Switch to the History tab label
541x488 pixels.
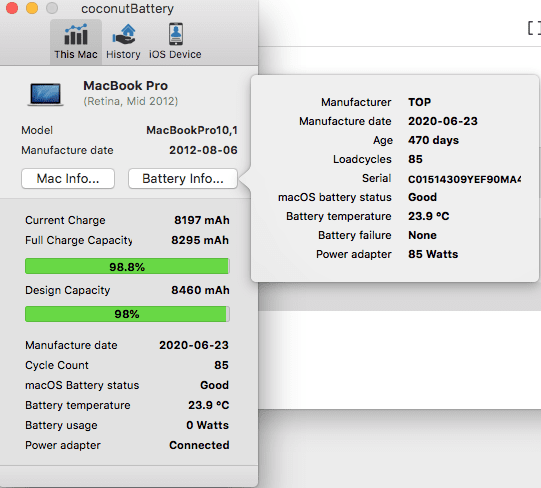pos(123,55)
